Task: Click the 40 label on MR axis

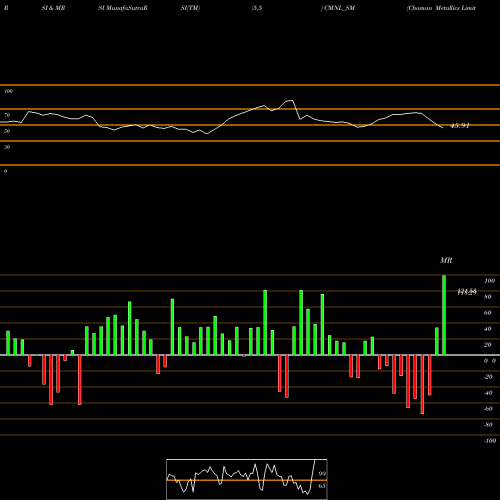Action: tap(488, 329)
